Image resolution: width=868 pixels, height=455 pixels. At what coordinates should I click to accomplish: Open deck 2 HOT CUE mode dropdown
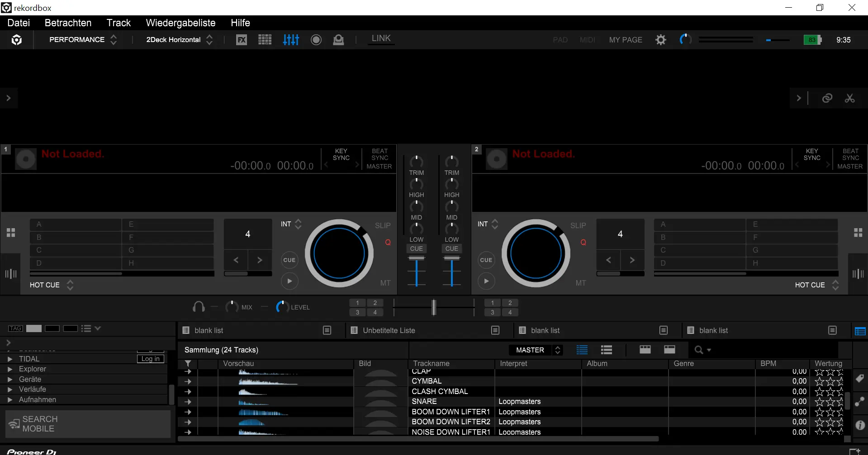816,285
